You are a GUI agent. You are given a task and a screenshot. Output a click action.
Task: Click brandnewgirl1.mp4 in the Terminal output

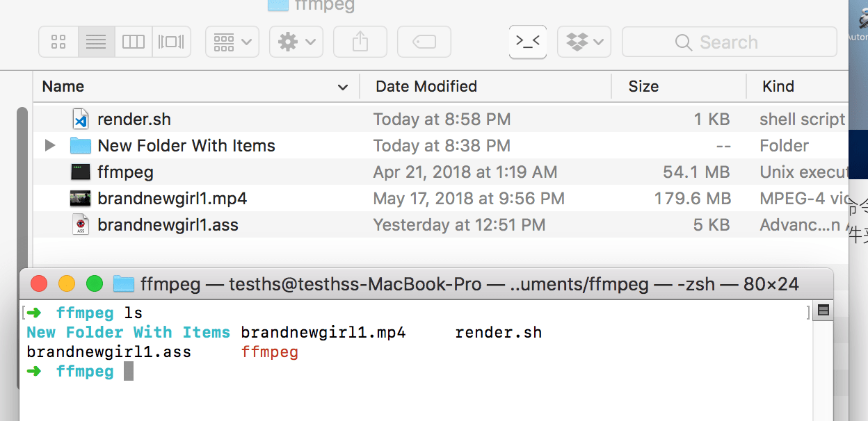click(323, 332)
